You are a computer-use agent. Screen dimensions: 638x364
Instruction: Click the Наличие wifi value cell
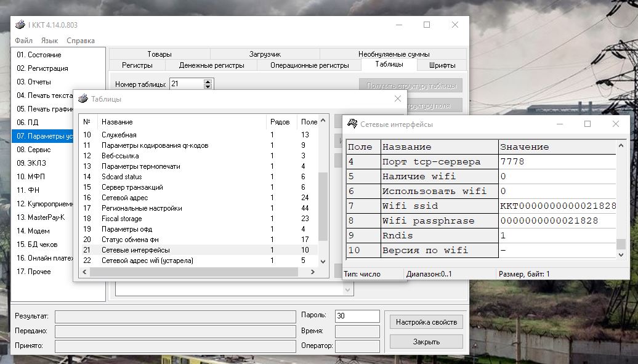[x=557, y=176]
